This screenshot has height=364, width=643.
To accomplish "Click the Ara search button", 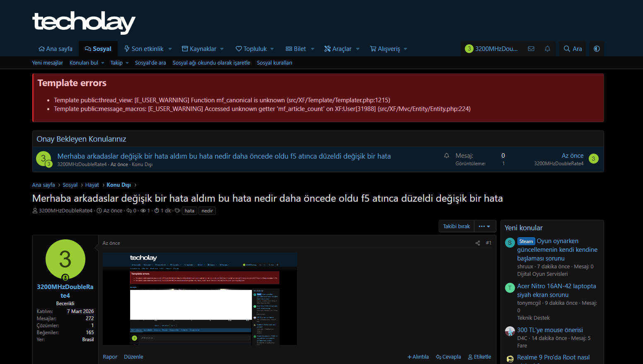I will [573, 48].
